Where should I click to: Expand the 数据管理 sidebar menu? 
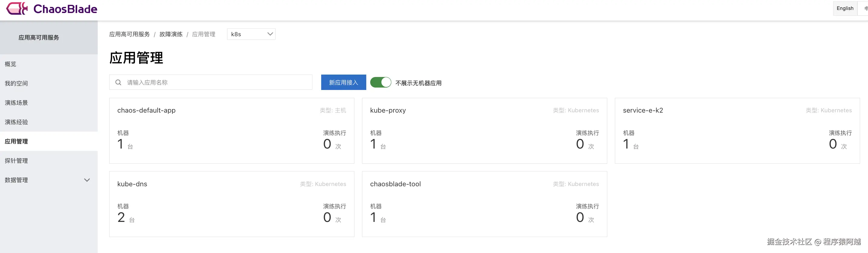(86, 180)
